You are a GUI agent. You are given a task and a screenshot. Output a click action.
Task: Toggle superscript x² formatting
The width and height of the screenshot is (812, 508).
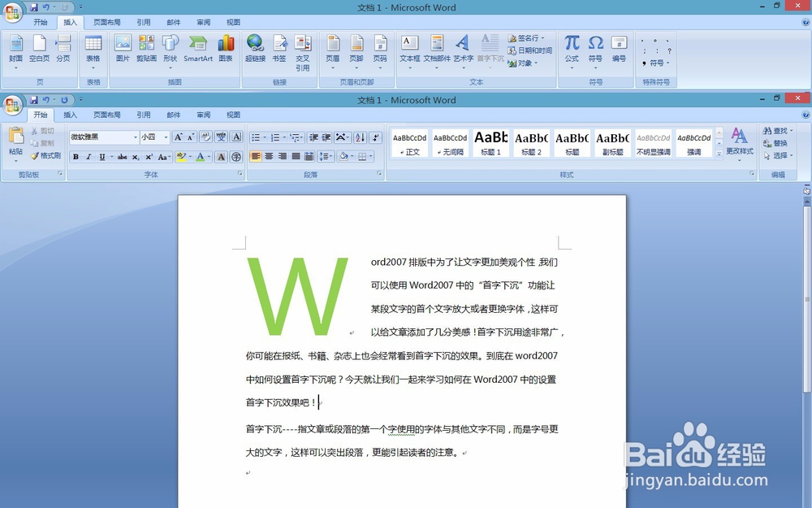[x=149, y=157]
